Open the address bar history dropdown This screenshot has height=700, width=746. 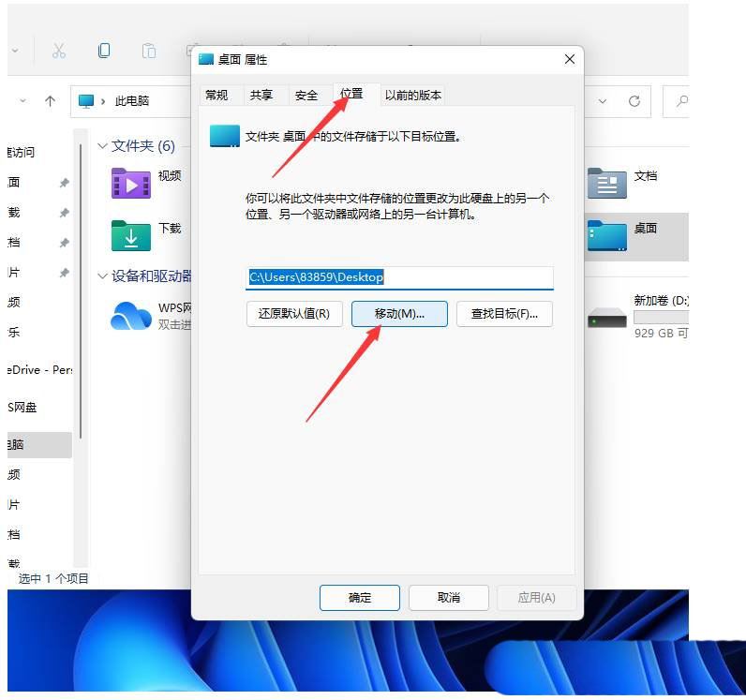coord(603,101)
